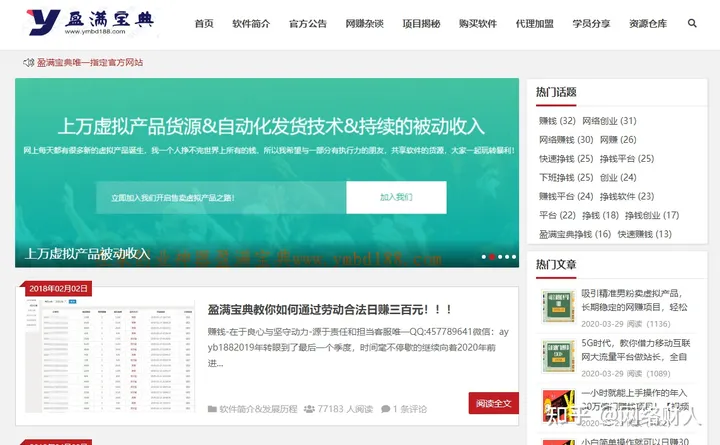
Task: Click the 阅读全文 button
Action: [494, 403]
